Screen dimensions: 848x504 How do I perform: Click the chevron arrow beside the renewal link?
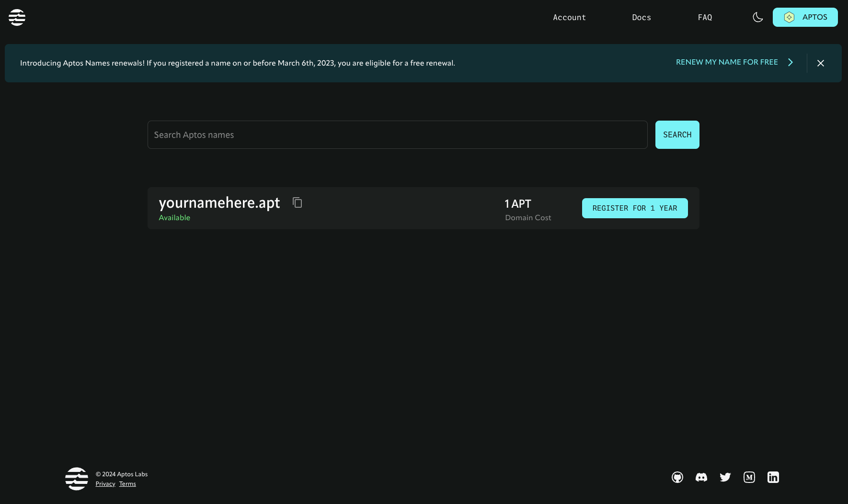tap(791, 62)
